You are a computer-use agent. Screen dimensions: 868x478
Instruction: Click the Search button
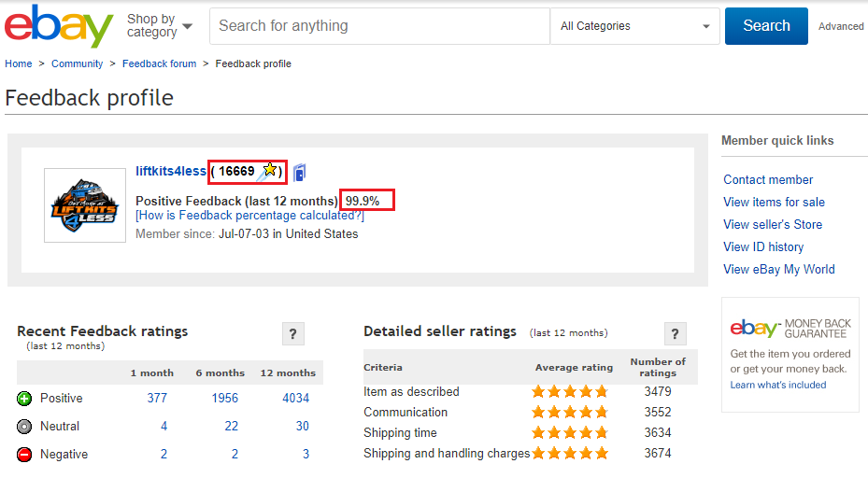pos(766,26)
